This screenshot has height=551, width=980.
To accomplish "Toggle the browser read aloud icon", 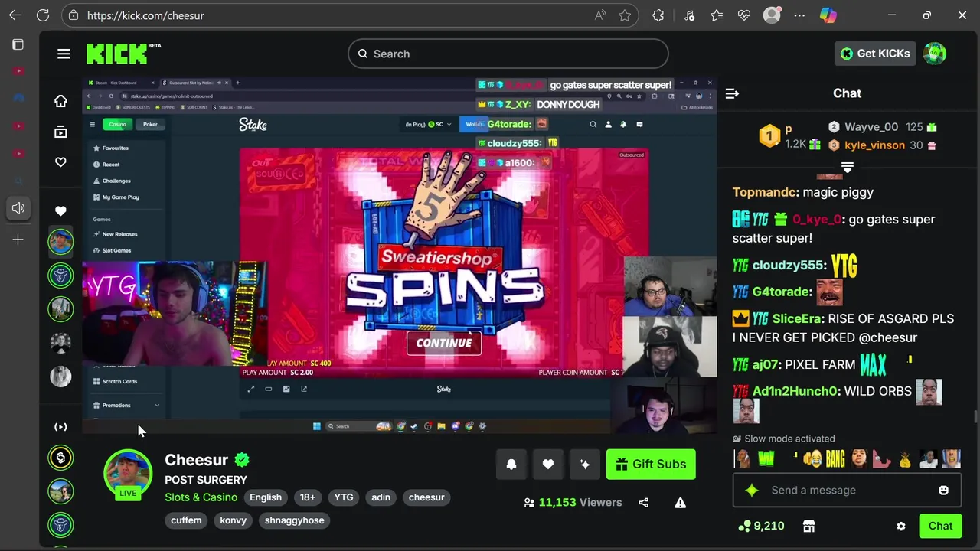I will click(600, 15).
